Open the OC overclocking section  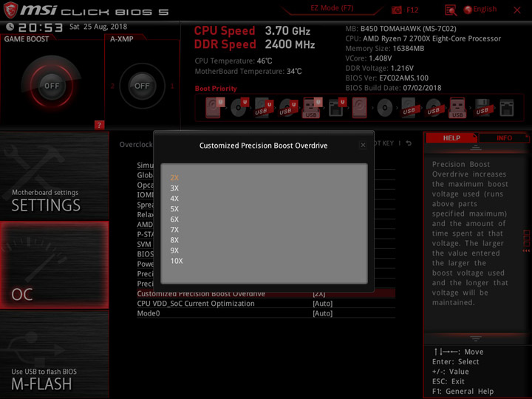pyautogui.click(x=54, y=265)
